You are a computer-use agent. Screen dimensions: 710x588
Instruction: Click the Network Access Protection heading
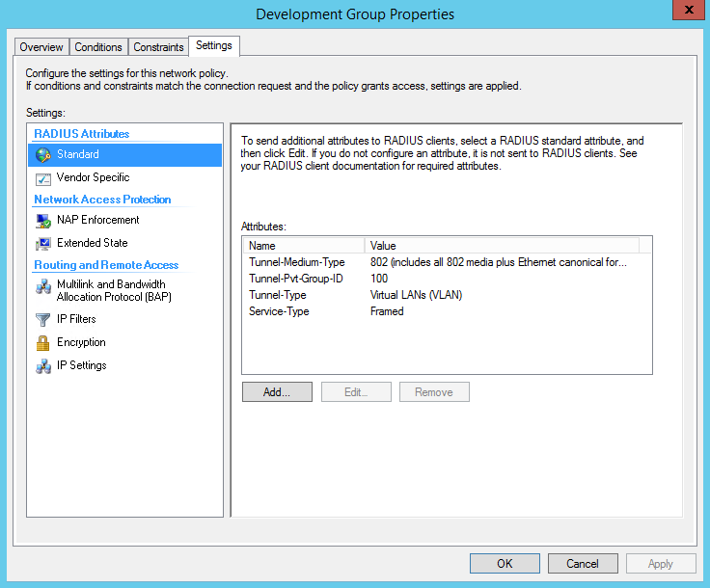pyautogui.click(x=102, y=200)
